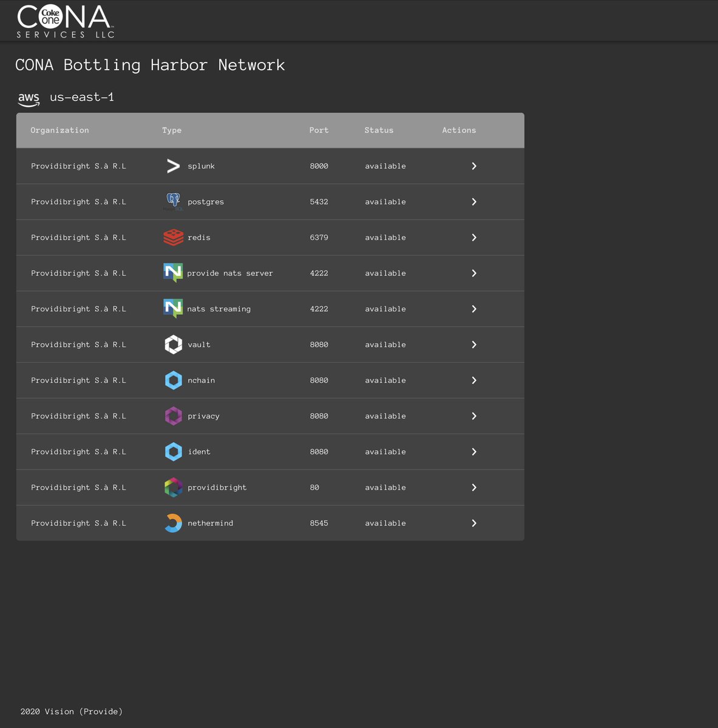The width and height of the screenshot is (718, 728).
Task: Click the redis stack icon
Action: coord(173,237)
